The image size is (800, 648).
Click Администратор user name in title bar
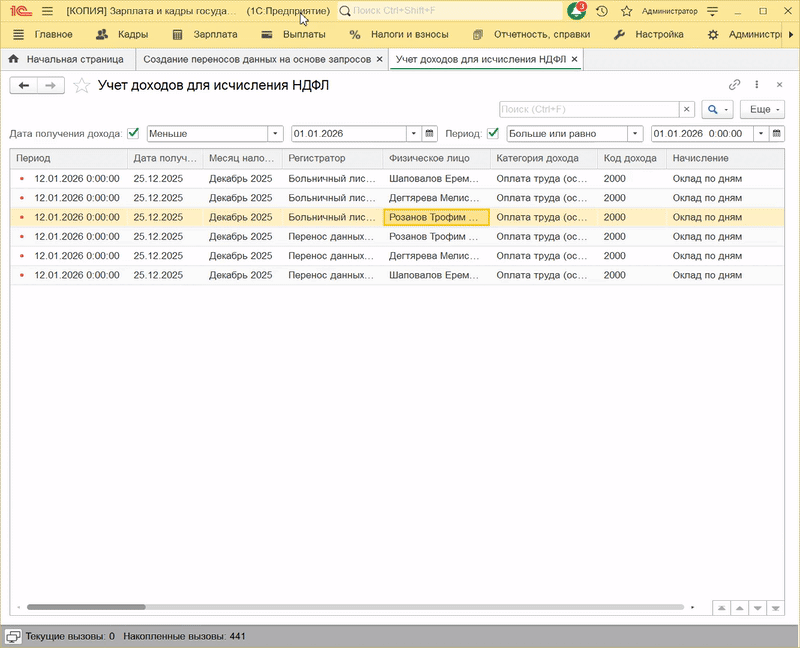click(669, 11)
